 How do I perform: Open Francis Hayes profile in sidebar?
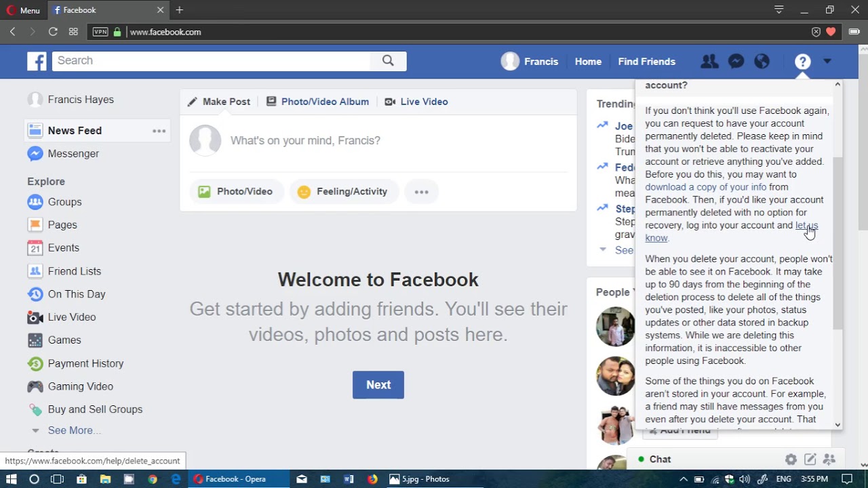click(80, 100)
